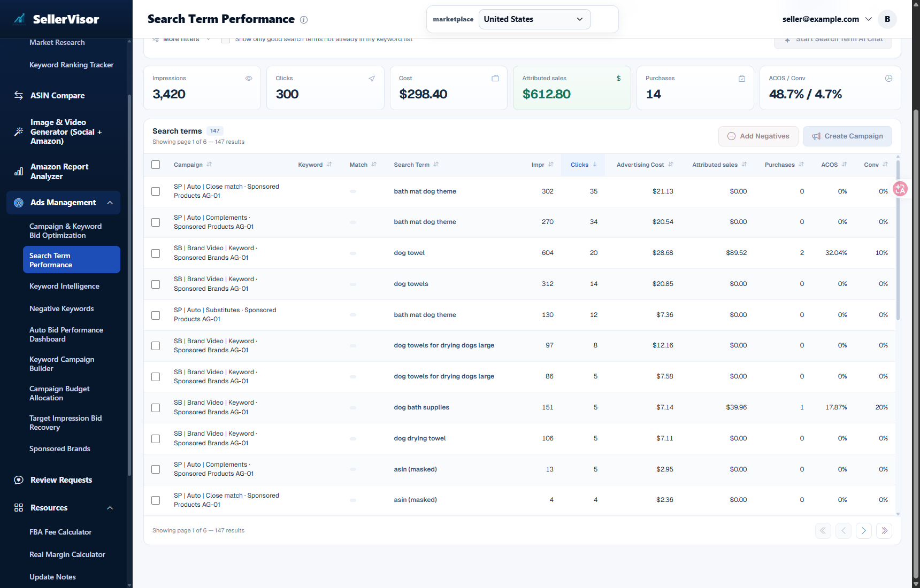Image resolution: width=920 pixels, height=588 pixels.
Task: Click the cursor icon in Clicks card
Action: [x=372, y=78]
